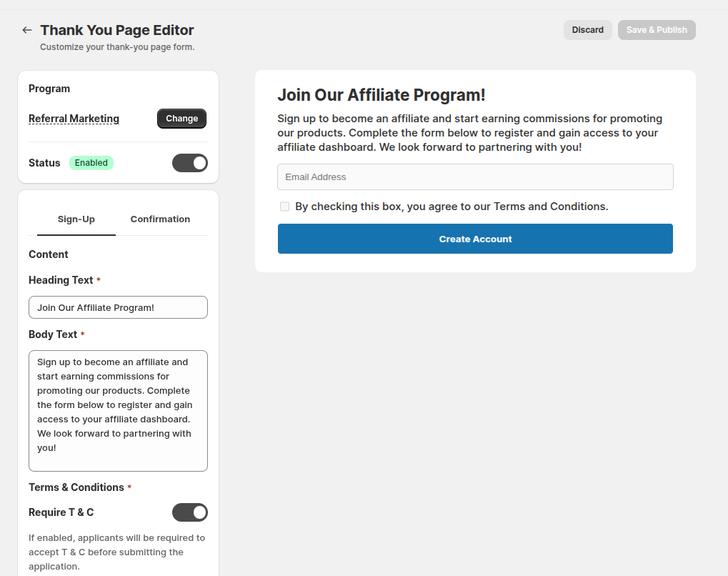Select the Sign-Up tab
This screenshot has width=728, height=576.
click(76, 219)
